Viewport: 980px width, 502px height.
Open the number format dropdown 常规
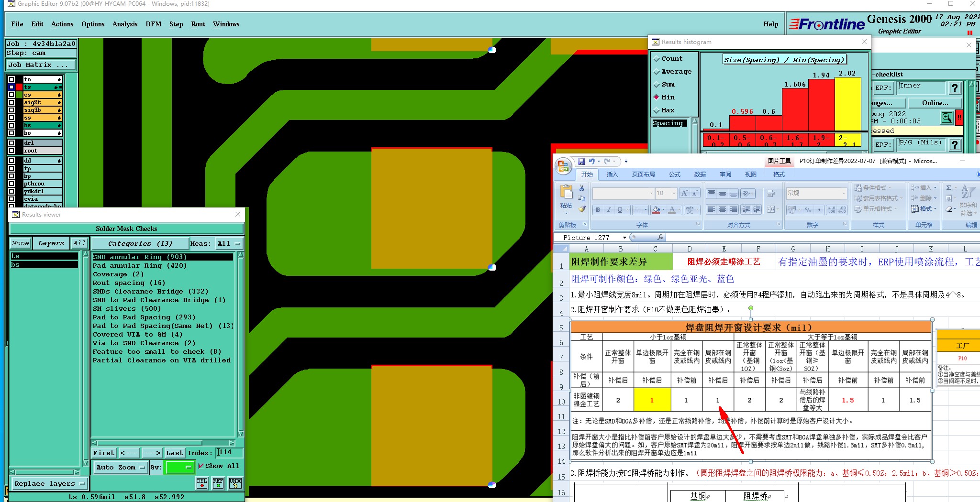[x=844, y=193]
